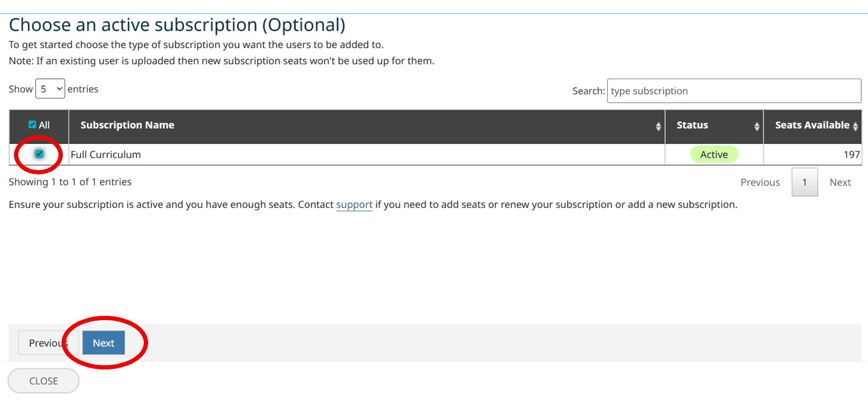Select the Full Curriculum subscription name

[x=106, y=154]
